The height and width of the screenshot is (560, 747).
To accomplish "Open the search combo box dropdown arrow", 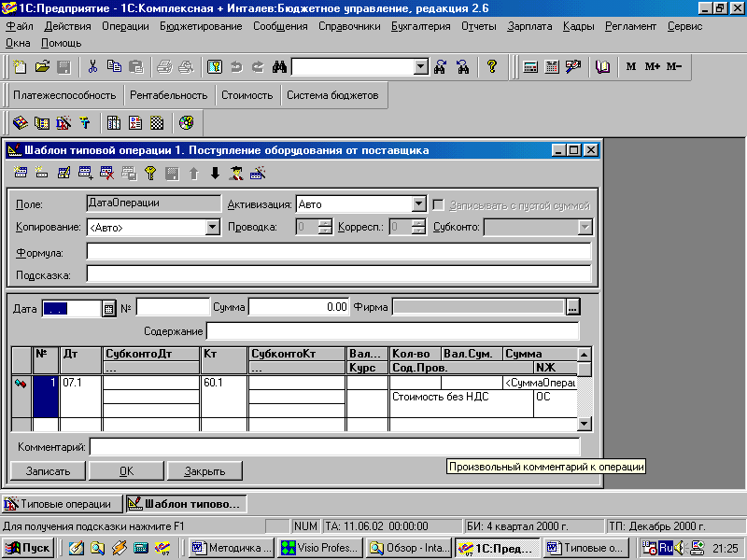I will pyautogui.click(x=421, y=66).
